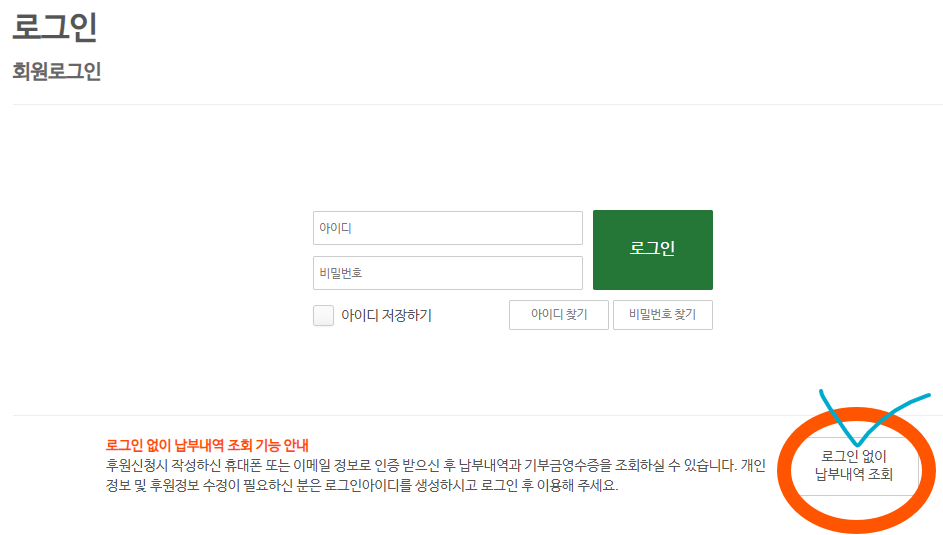943x535 pixels.
Task: Click the large 로그인 page heading
Action: coord(55,27)
